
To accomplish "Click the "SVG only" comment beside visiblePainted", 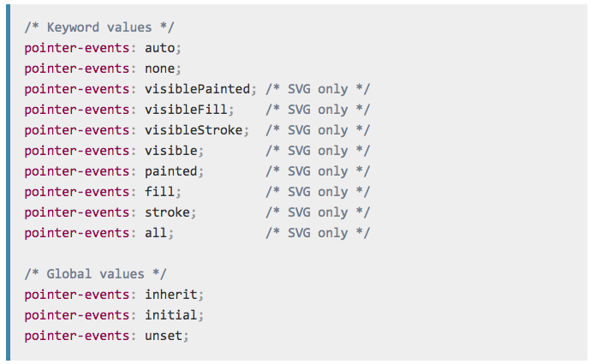I will (317, 89).
